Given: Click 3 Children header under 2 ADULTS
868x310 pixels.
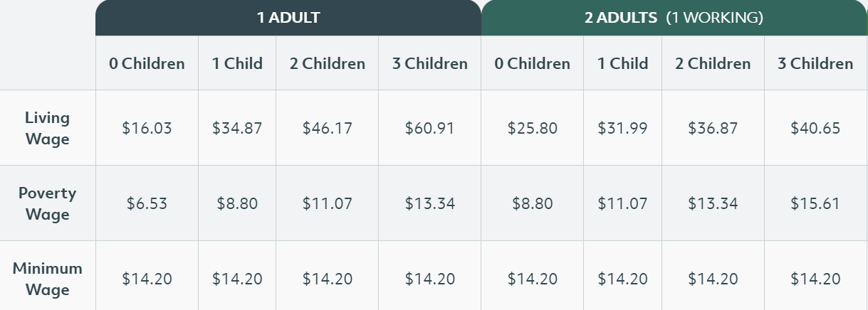Looking at the screenshot, I should click(815, 63).
